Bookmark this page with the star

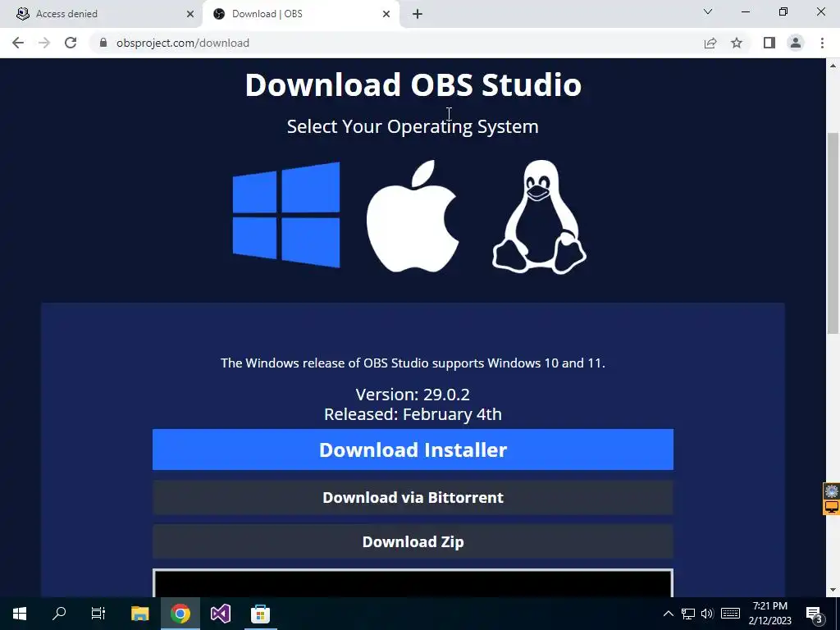tap(737, 43)
